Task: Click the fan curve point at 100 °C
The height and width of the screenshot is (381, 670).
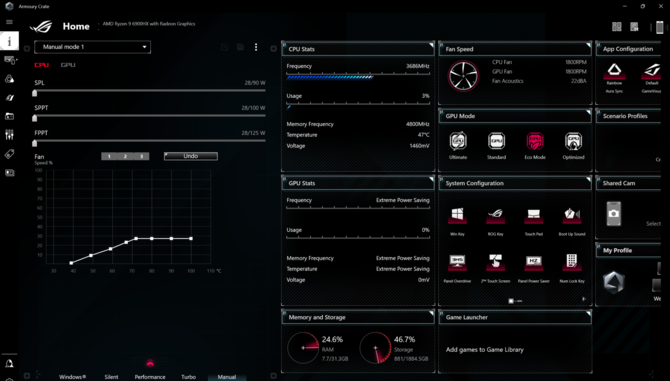Action: [191, 239]
